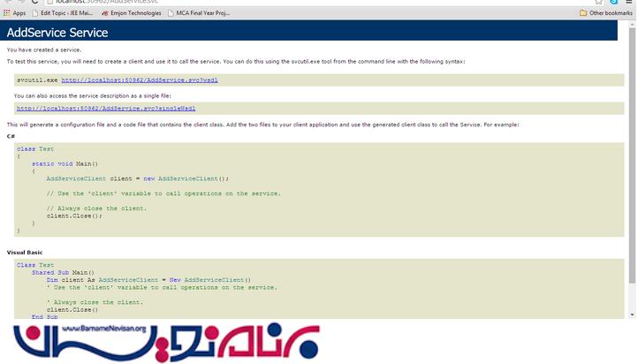Reload the page using the refresh icon
This screenshot has width=638, height=364.
click(35, 3)
